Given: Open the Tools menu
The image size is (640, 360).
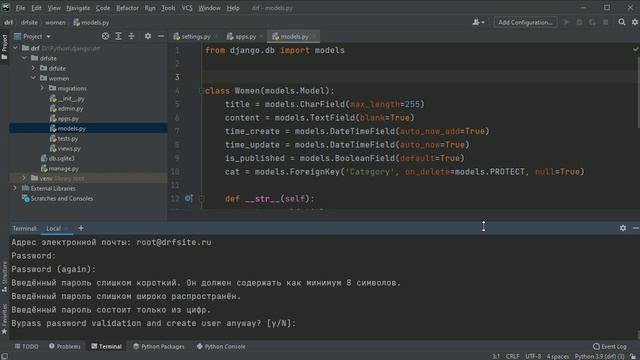Looking at the screenshot, I should (168, 8).
